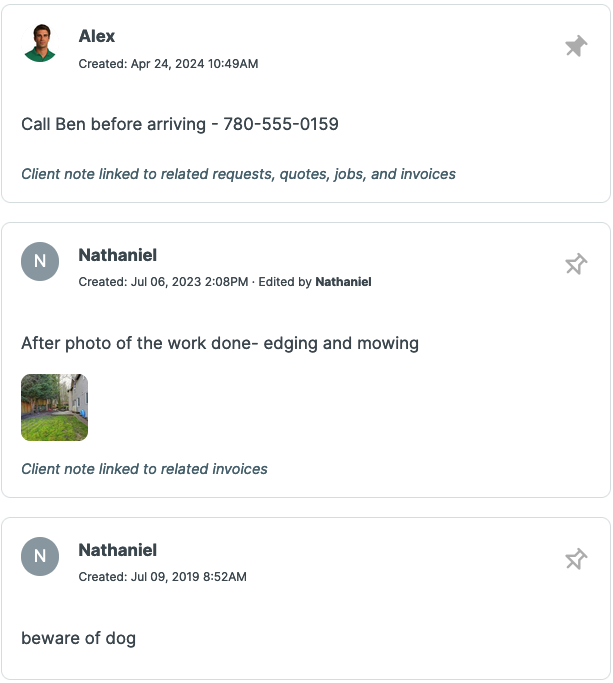Pin Nathaniel's edging and mowing note
Viewport: 613px width, 683px height.
click(x=576, y=264)
